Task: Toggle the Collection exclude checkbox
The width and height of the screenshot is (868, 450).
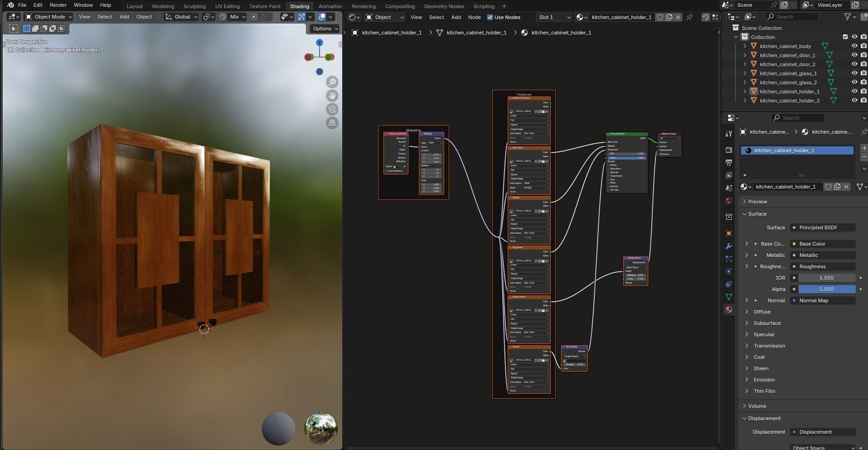Action: pyautogui.click(x=845, y=37)
